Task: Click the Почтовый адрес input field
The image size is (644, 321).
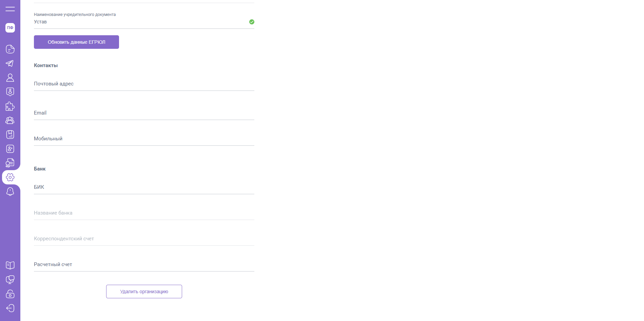Action: pos(144,84)
